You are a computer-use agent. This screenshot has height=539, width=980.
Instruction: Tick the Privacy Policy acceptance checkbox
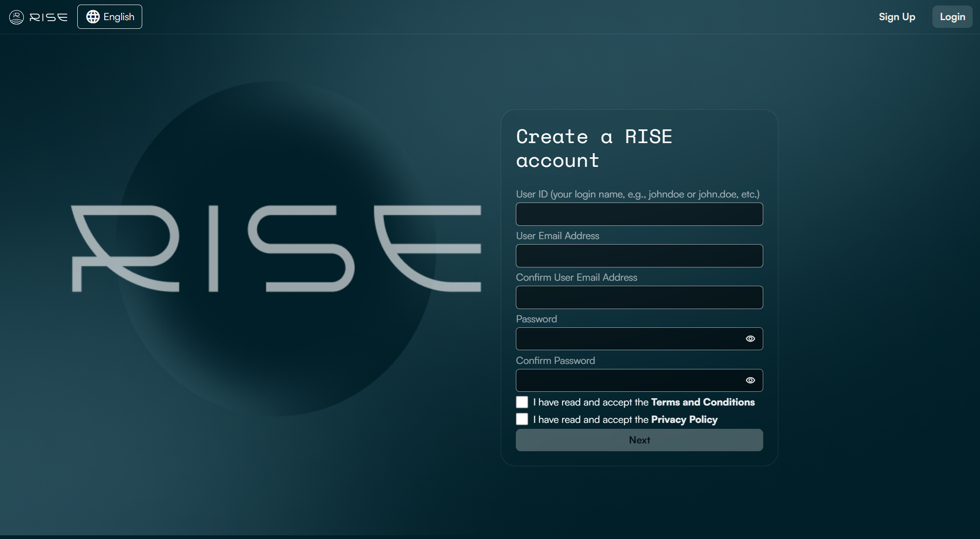(x=522, y=419)
